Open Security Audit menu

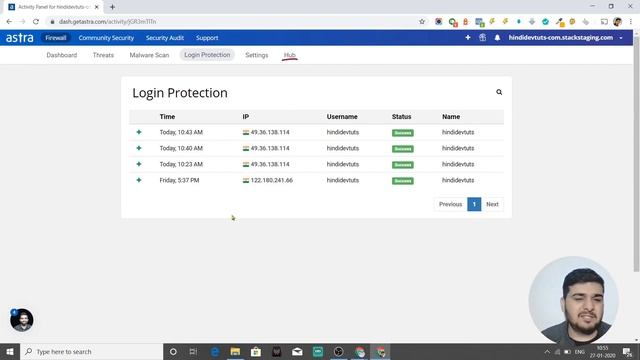165,38
